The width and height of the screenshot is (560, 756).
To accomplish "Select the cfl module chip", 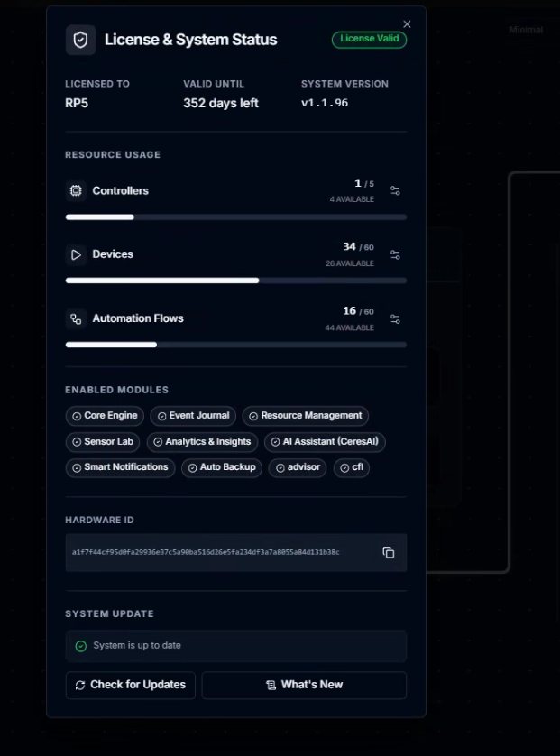I will 352,467.
